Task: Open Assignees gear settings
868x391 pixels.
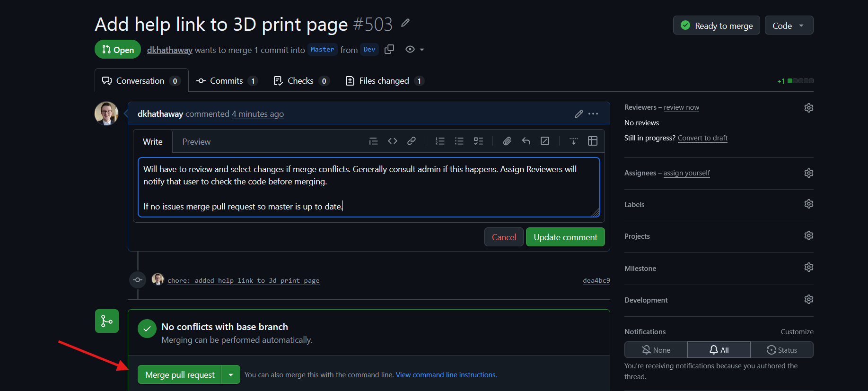Action: pos(809,173)
